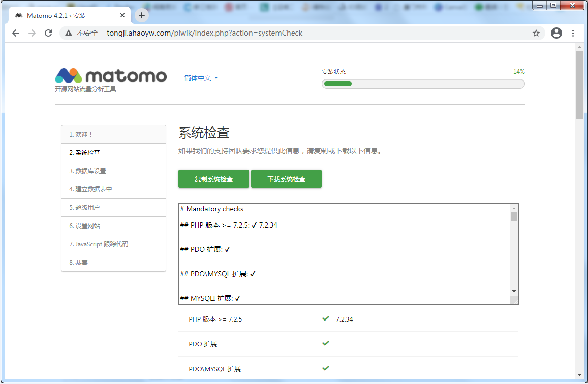Screen dimensions: 588x384
Task: Click the 7.2.34 version value
Action: [x=344, y=319]
